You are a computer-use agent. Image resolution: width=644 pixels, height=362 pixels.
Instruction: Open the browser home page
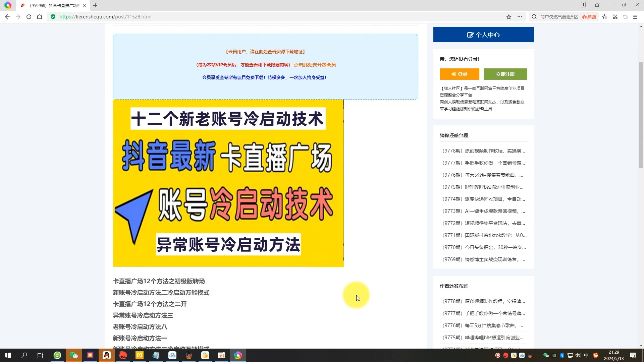pyautogui.click(x=40, y=17)
